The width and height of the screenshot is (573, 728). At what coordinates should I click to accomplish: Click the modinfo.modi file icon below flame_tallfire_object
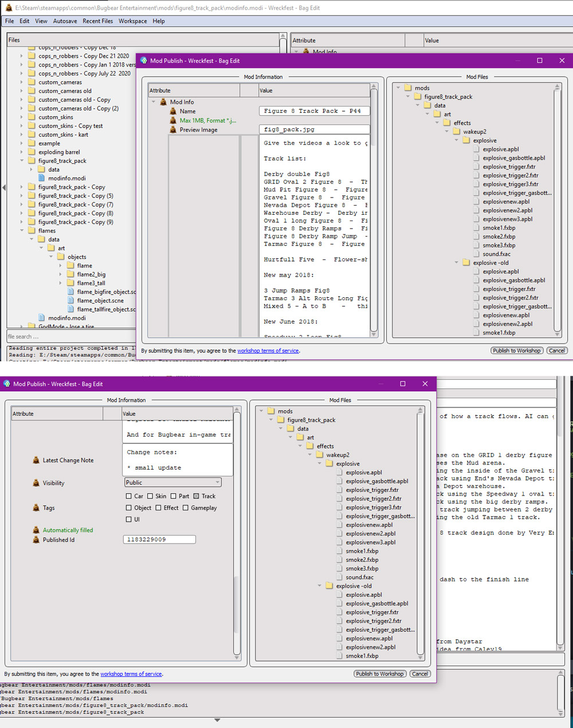pyautogui.click(x=42, y=318)
